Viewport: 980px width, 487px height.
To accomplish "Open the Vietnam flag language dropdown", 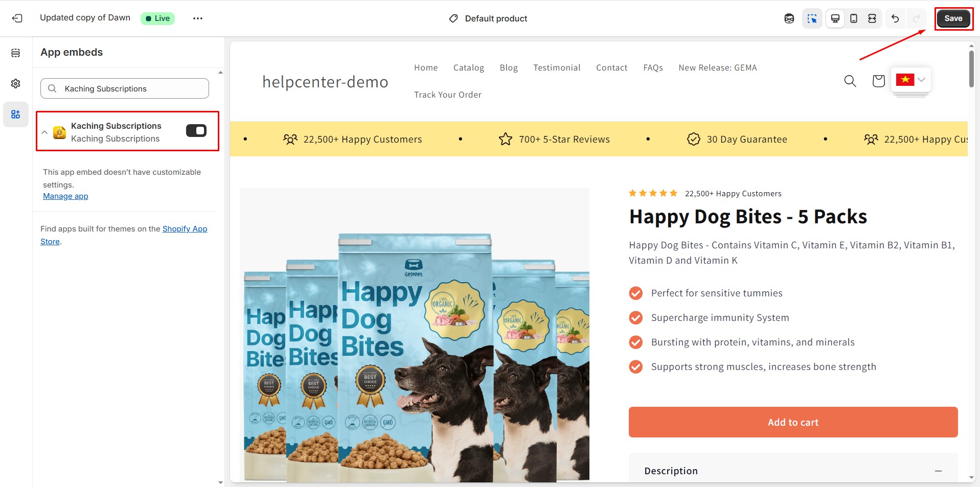I will 910,80.
